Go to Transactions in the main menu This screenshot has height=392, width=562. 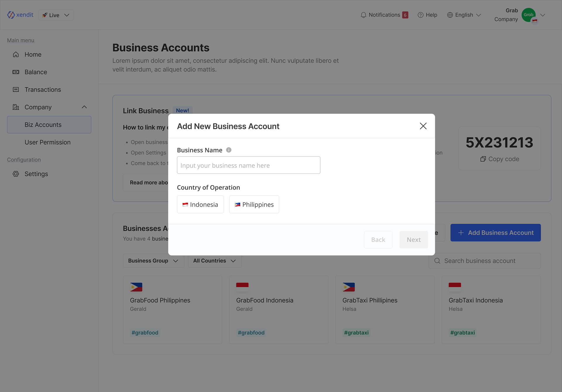pyautogui.click(x=43, y=90)
